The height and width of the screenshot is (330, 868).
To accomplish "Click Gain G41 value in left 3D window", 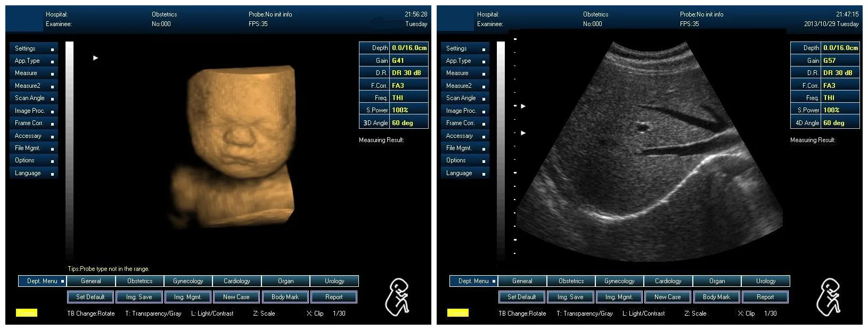I will [410, 61].
